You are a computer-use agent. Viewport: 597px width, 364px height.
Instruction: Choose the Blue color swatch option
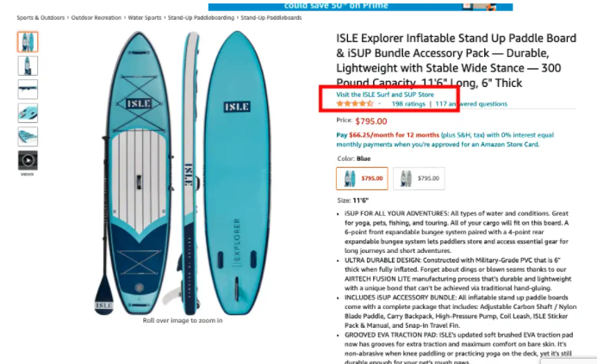(x=362, y=178)
